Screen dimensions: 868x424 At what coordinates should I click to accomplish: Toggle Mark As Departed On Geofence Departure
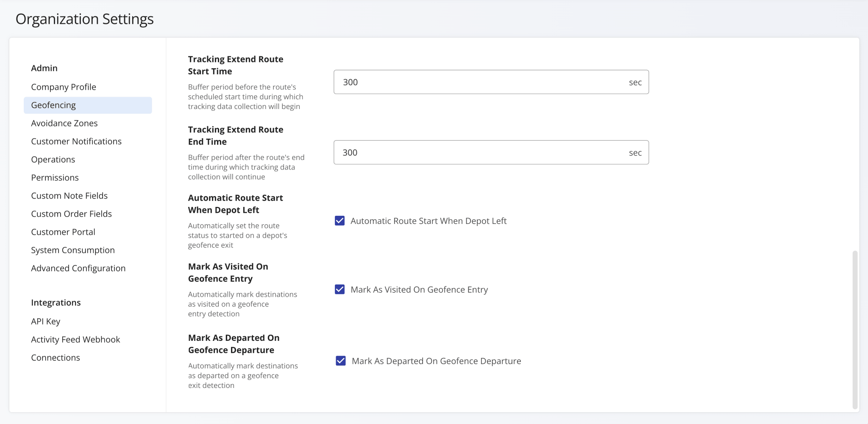(340, 361)
